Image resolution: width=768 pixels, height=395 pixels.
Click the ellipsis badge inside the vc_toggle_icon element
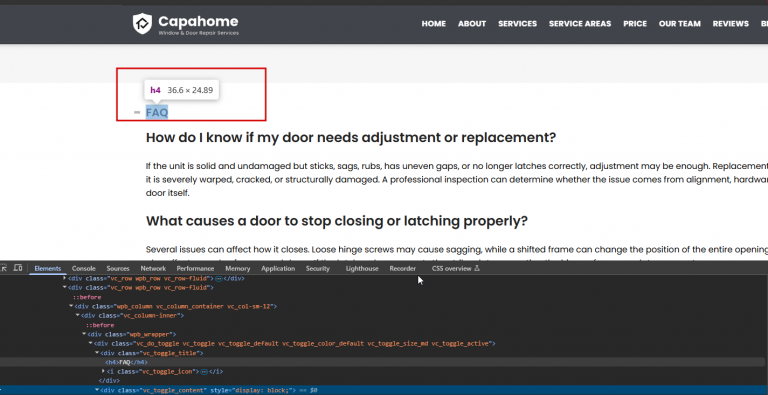pyautogui.click(x=205, y=371)
